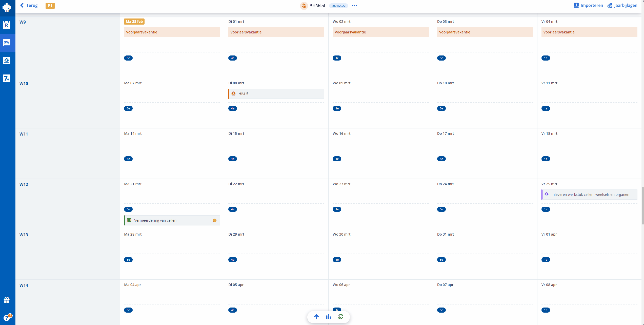Open Inleveren werkstuk cellen, weefsels en organen
The width and height of the screenshot is (644, 325).
tap(589, 195)
